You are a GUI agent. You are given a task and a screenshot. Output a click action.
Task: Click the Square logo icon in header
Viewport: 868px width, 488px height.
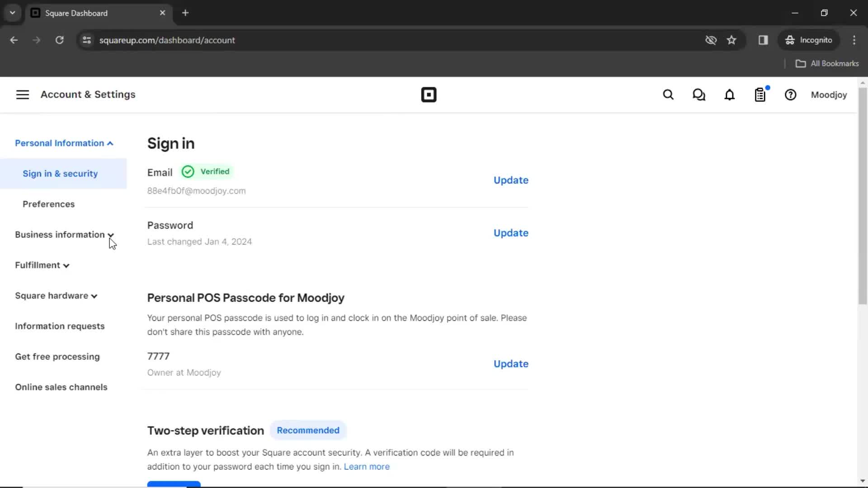(x=429, y=95)
